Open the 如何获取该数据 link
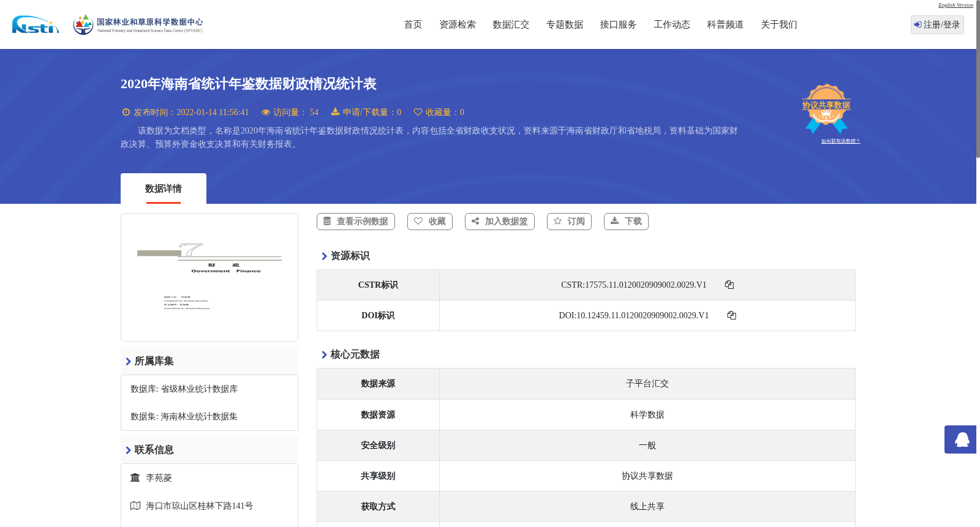 [x=840, y=141]
